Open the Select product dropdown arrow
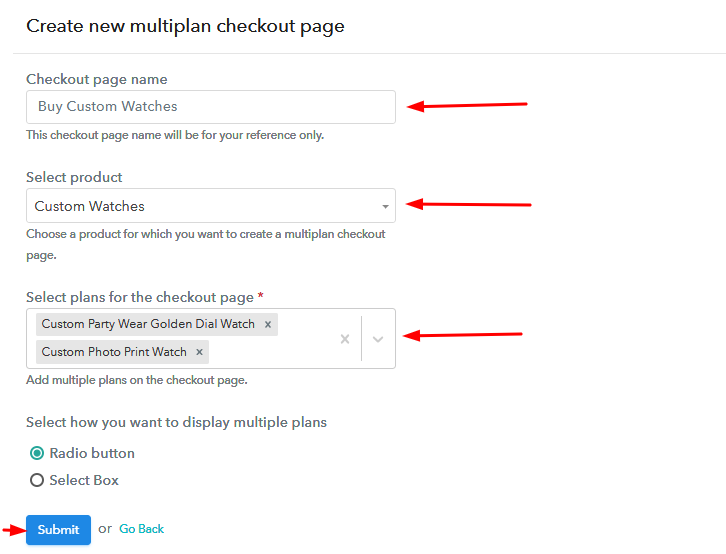This screenshot has width=726, height=554. coord(385,207)
